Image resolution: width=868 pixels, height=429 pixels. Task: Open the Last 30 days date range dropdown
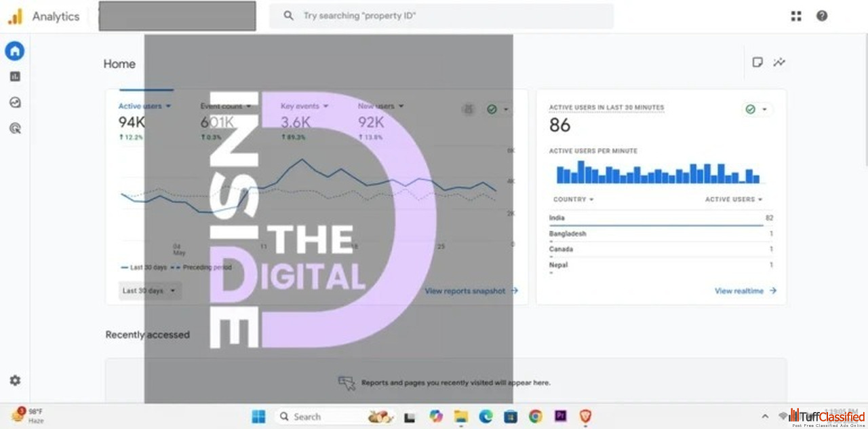149,291
